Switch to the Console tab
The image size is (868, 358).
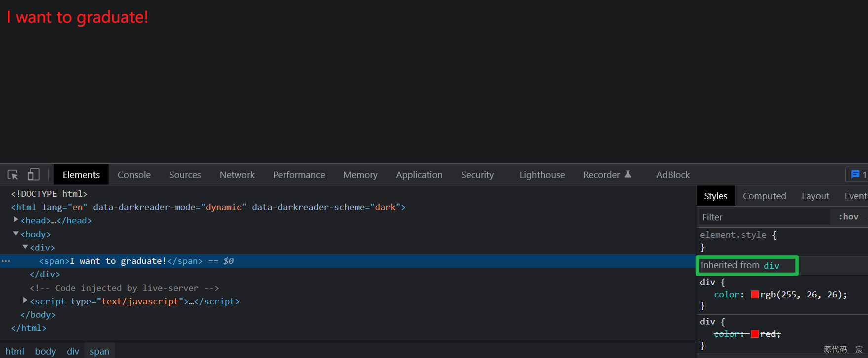(x=134, y=175)
